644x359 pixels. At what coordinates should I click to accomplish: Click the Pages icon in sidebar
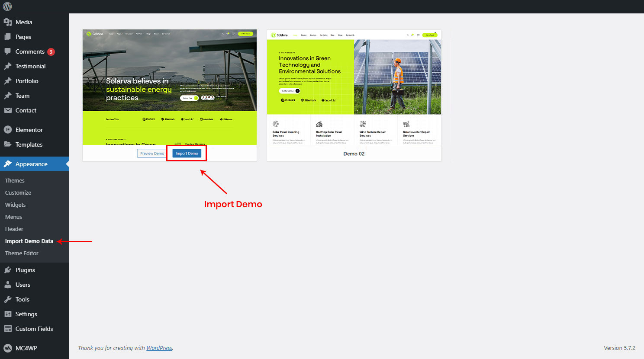click(8, 37)
